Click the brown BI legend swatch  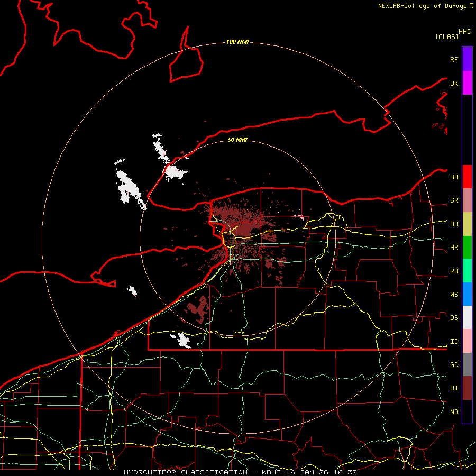point(467,388)
